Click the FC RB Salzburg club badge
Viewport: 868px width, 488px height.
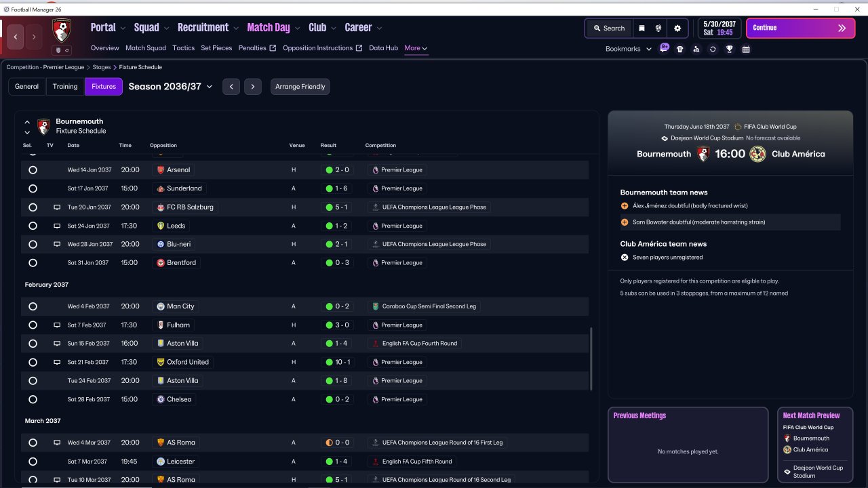pyautogui.click(x=161, y=207)
